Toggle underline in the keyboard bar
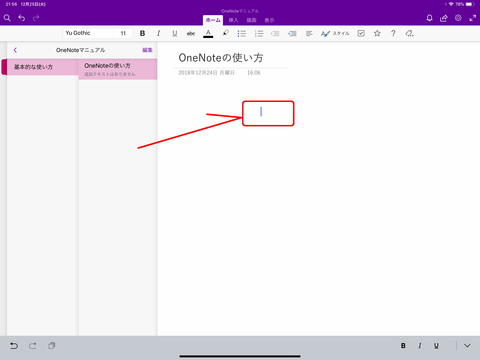 coord(436,346)
